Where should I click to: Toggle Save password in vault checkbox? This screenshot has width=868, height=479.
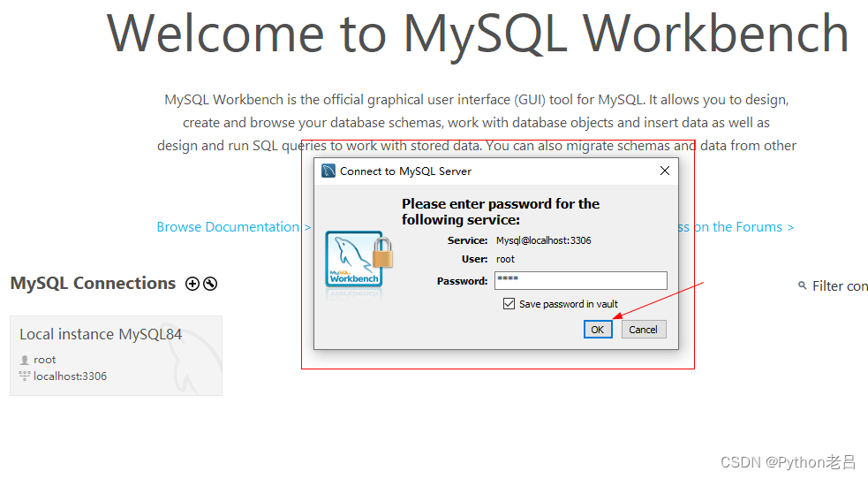coord(509,303)
